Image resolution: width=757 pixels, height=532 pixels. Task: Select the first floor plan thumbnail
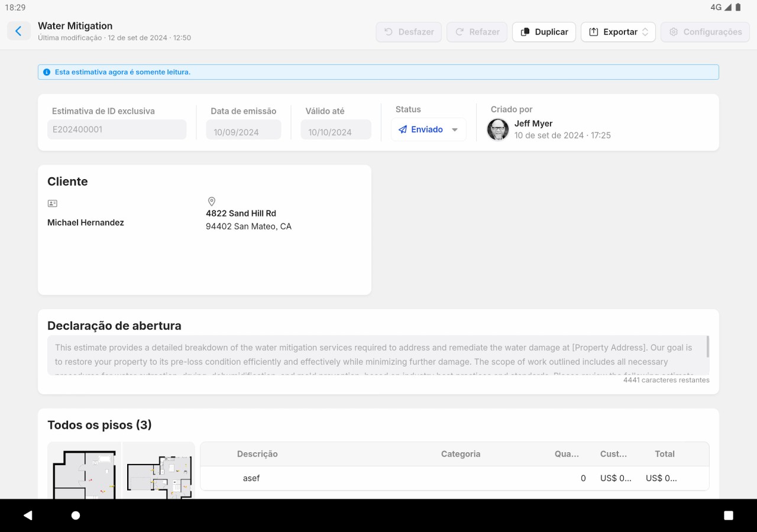[x=85, y=471]
